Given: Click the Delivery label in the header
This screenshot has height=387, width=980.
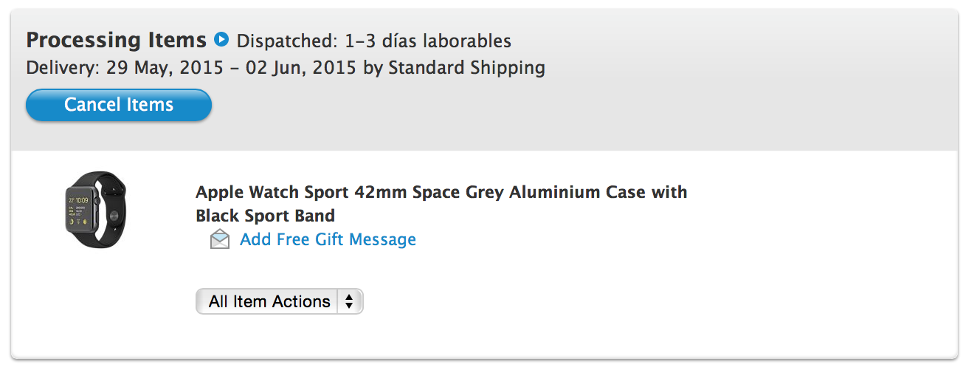Looking at the screenshot, I should click(x=61, y=68).
